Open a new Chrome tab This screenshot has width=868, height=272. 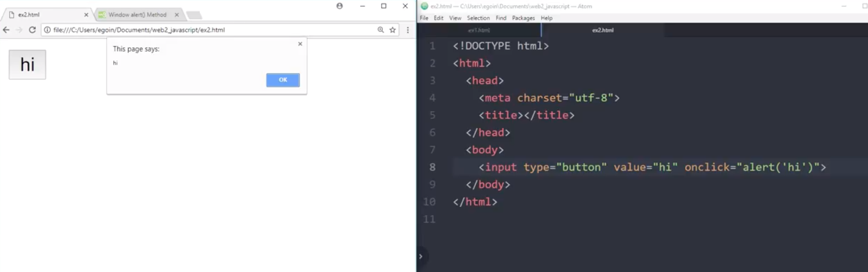194,15
